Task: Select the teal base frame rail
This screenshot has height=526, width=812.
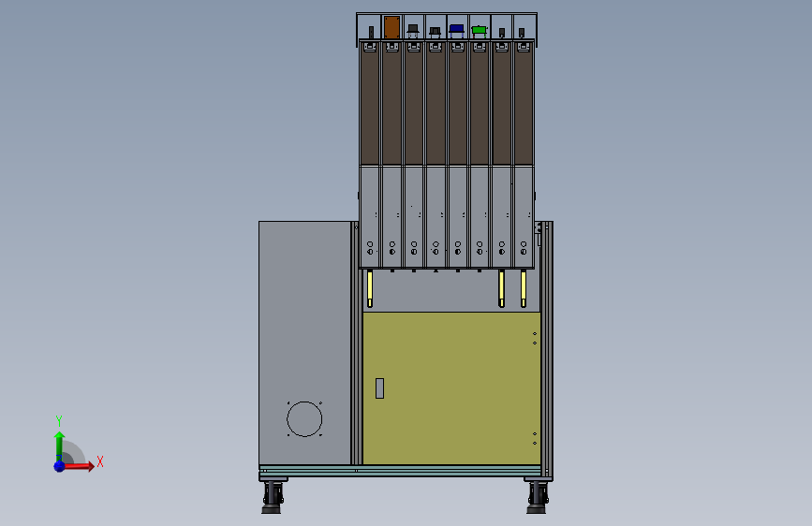Action: 400,471
